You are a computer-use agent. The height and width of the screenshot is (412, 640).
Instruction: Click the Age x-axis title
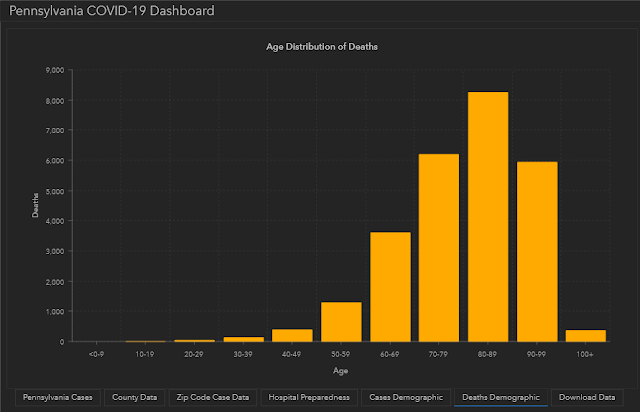pos(340,371)
